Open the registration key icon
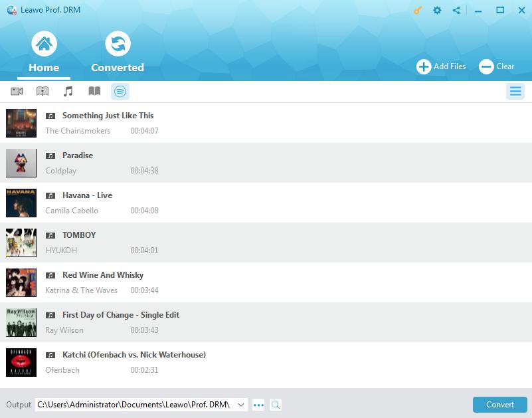The width and height of the screenshot is (532, 418). pyautogui.click(x=418, y=11)
